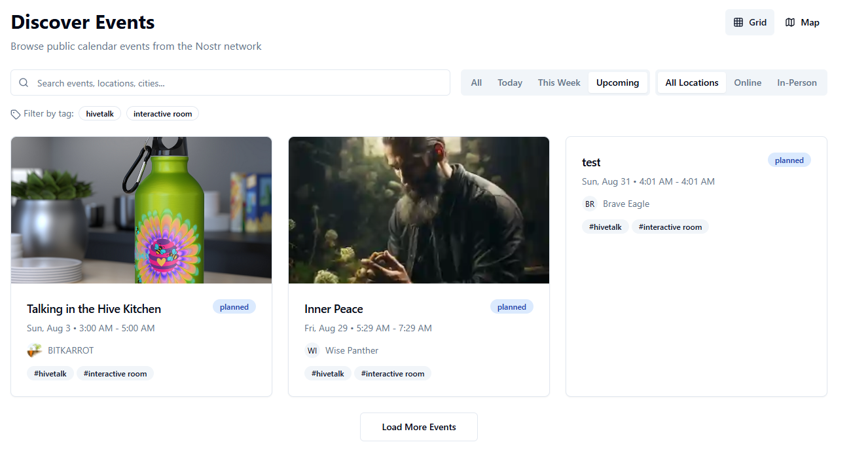The height and width of the screenshot is (476, 868).
Task: Select the This Week filter
Action: click(559, 82)
